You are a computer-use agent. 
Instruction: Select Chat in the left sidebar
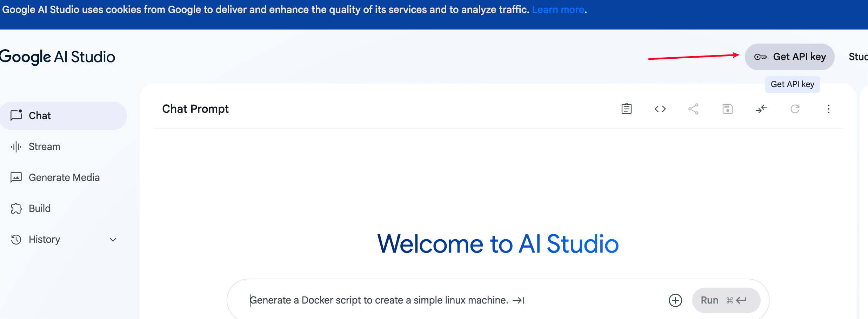(39, 116)
